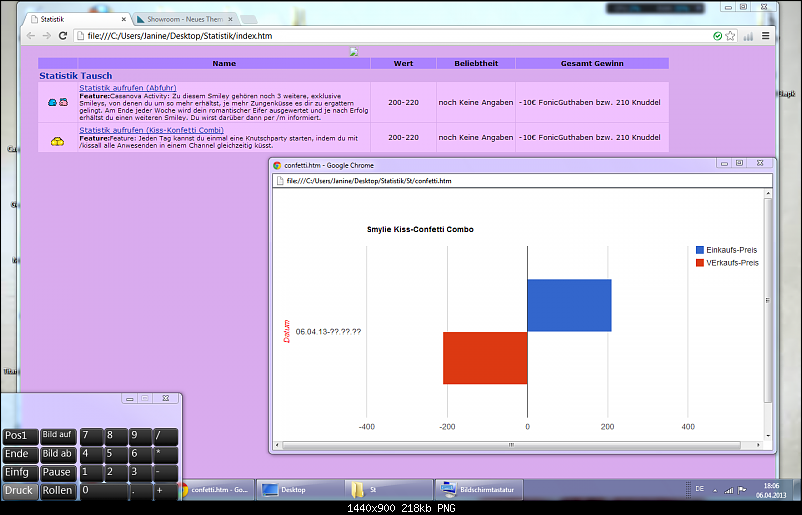Close the Statistik tab
Viewport: 802px width, 515px height.
coord(123,19)
